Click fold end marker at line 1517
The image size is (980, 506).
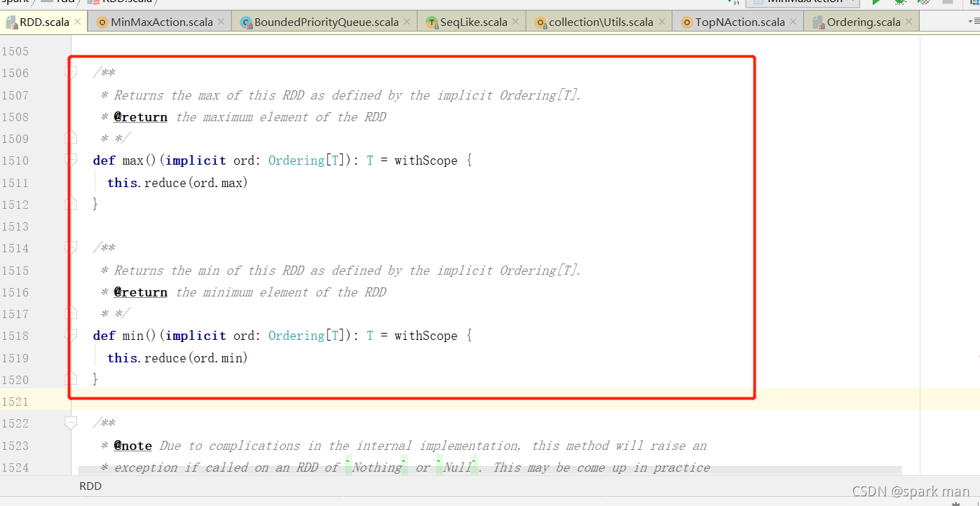coord(71,313)
